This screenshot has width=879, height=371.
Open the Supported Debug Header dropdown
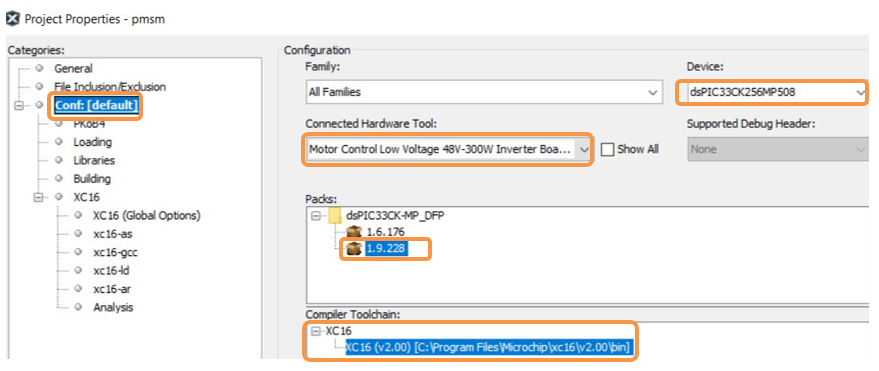(777, 150)
